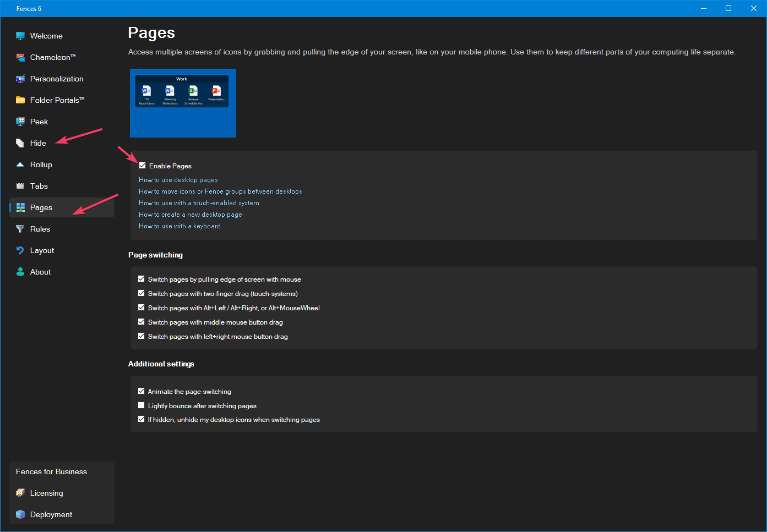The image size is (767, 532).
Task: Open the Layout section
Action: [x=42, y=250]
